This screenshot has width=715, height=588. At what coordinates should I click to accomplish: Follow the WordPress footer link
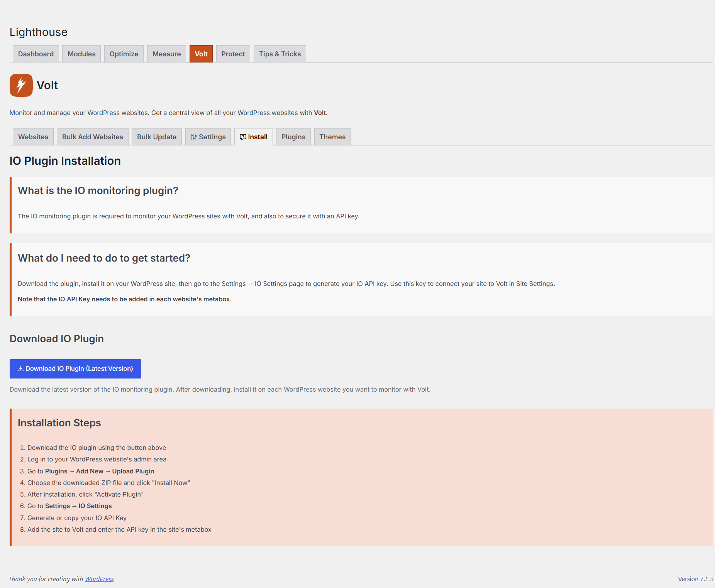[99, 579]
